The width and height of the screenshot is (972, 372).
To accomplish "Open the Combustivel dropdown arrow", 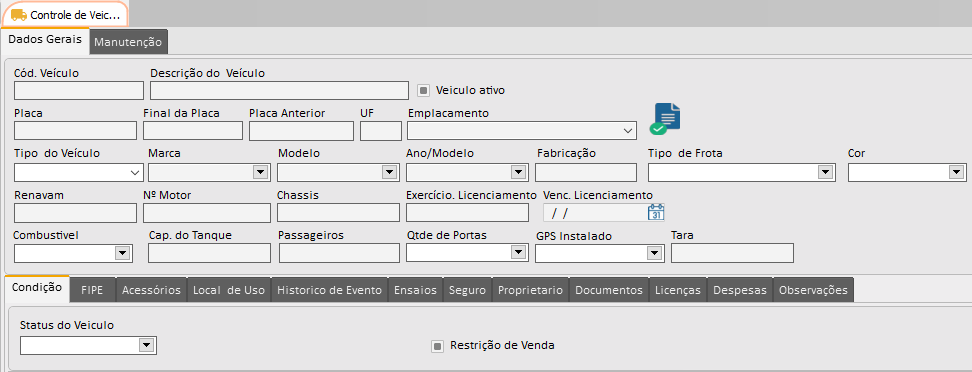I will pos(122,253).
